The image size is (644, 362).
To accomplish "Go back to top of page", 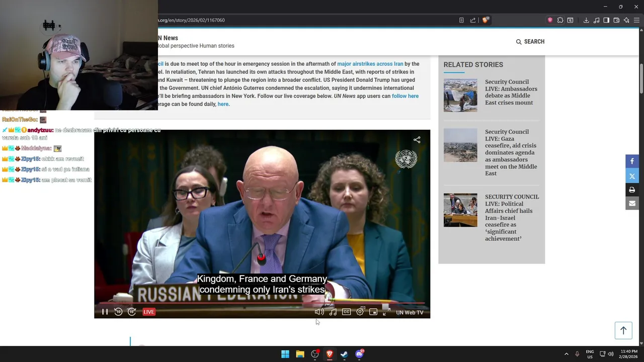I will (623, 330).
